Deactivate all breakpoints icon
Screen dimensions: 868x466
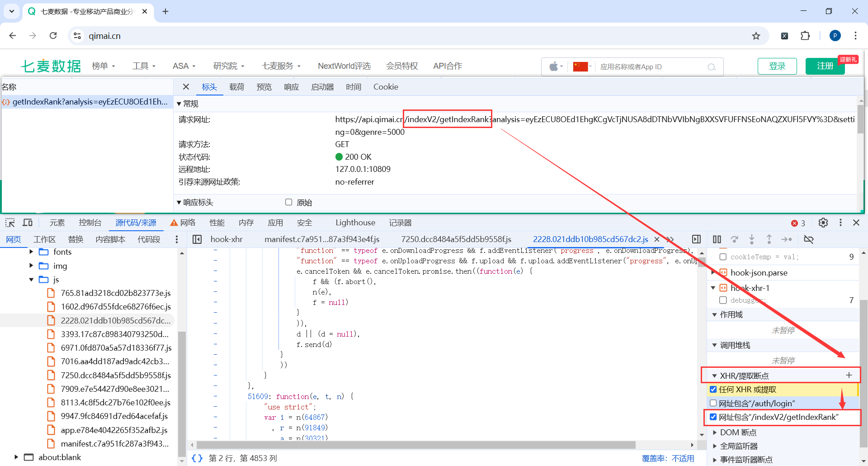[809, 239]
